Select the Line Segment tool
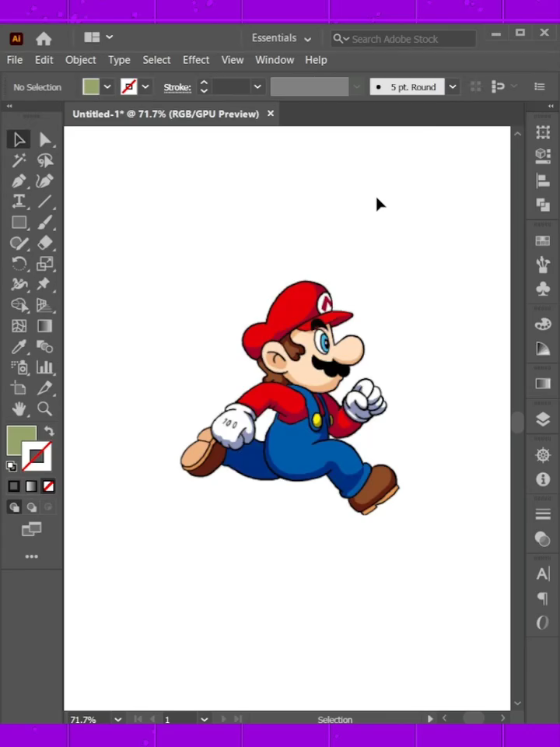The image size is (560, 747). pos(45,202)
